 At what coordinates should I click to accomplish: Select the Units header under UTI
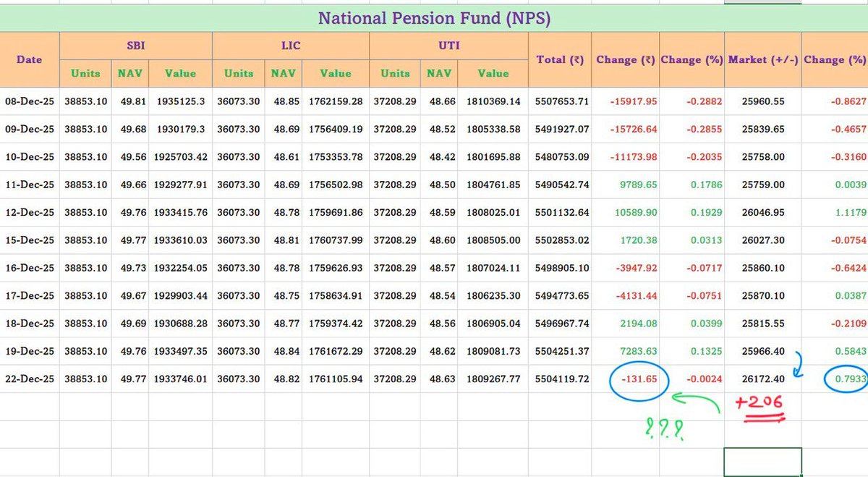(395, 73)
